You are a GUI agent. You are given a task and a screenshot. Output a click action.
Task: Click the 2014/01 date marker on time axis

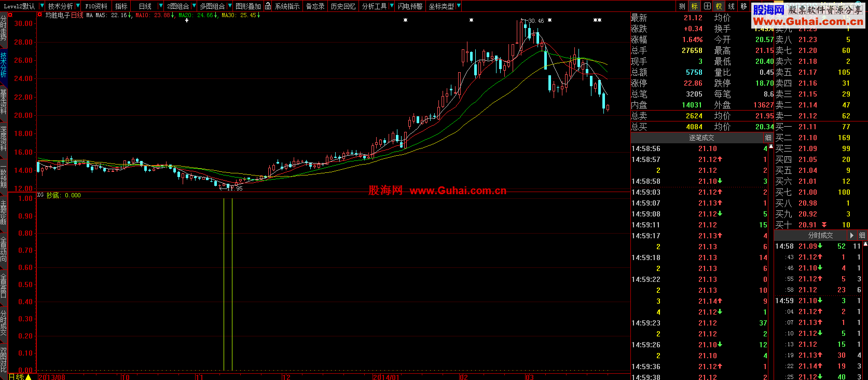click(x=387, y=377)
